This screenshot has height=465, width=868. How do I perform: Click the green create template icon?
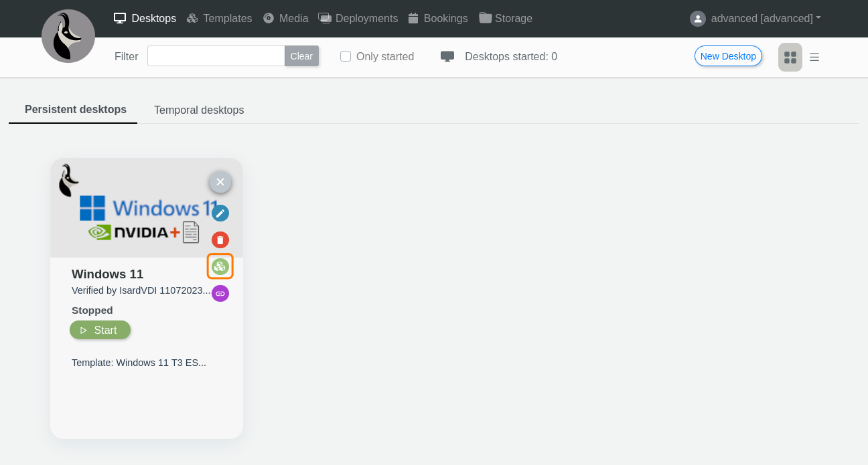click(x=220, y=266)
